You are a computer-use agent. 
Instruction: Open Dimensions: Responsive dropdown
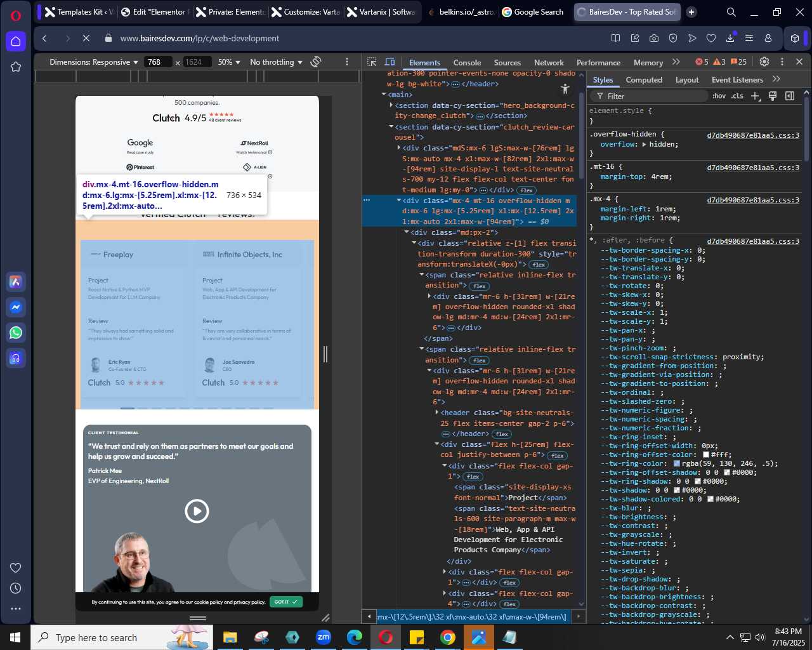[x=94, y=62]
